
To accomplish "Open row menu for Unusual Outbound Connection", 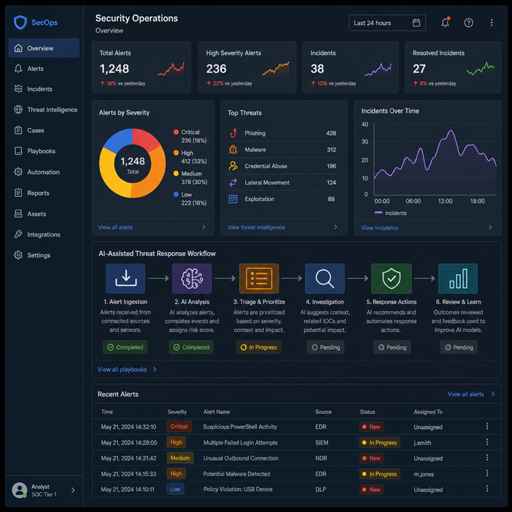I will click(487, 458).
